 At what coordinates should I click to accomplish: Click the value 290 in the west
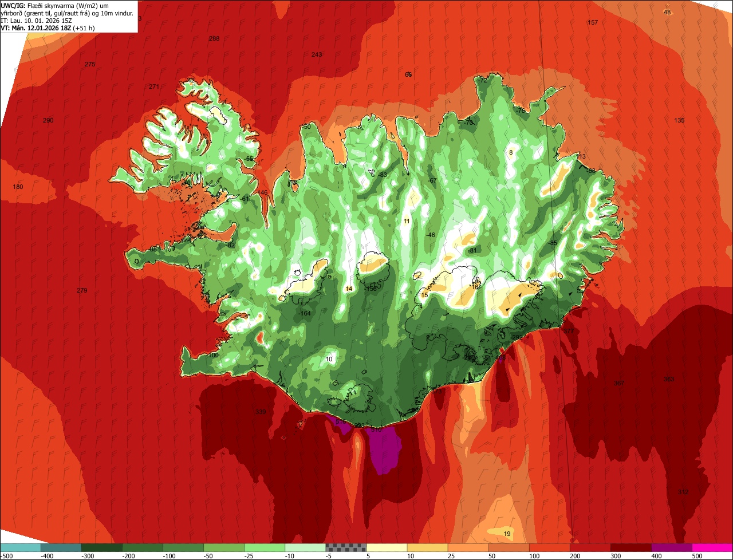pyautogui.click(x=48, y=120)
